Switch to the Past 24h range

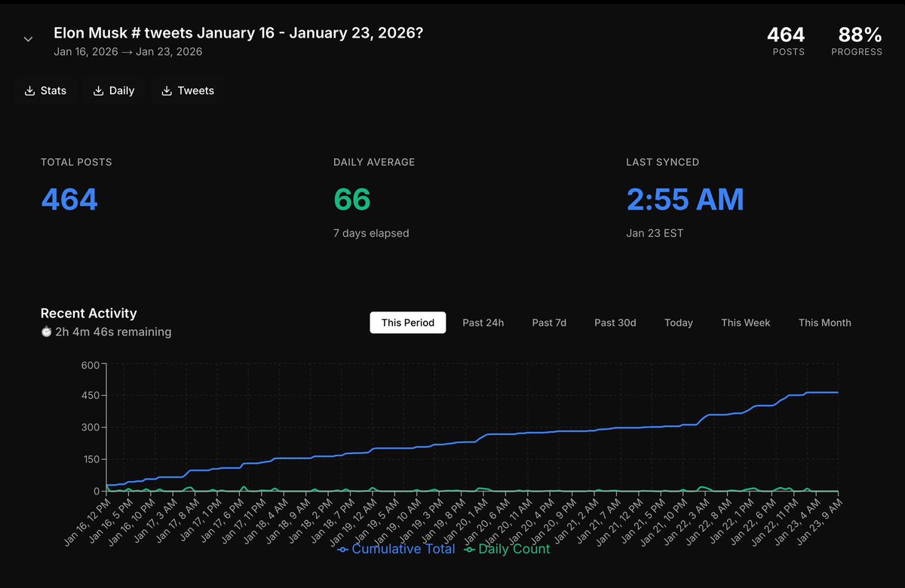483,323
